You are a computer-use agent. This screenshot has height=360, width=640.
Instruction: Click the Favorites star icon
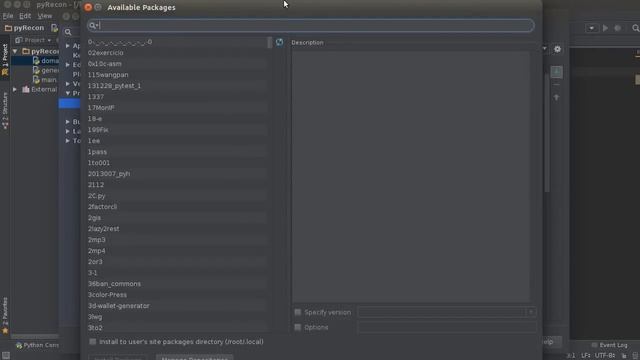[5, 331]
